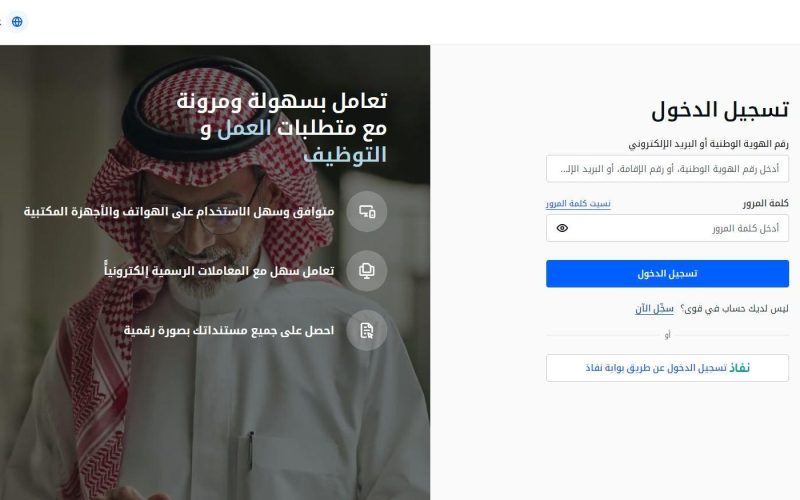Click the green نفاذ logo

coord(739,368)
